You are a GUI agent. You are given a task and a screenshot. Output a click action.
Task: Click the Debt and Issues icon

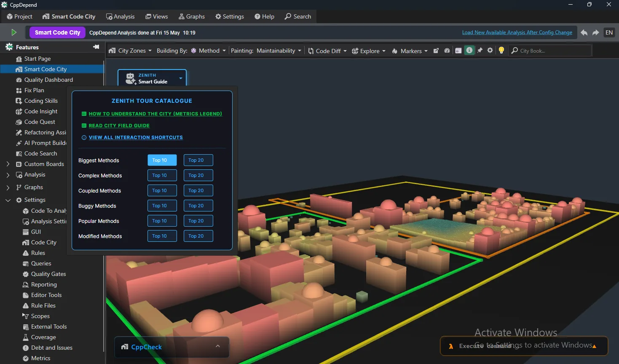point(26,348)
